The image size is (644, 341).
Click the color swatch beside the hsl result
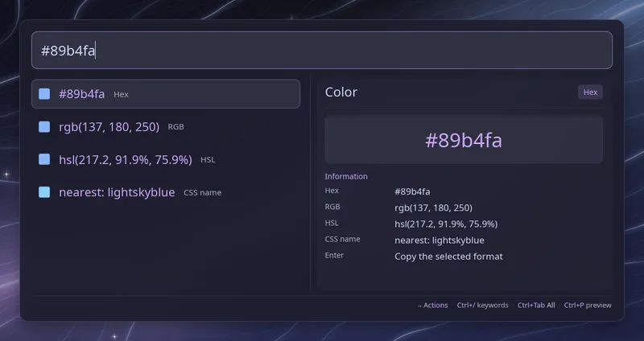point(44,159)
